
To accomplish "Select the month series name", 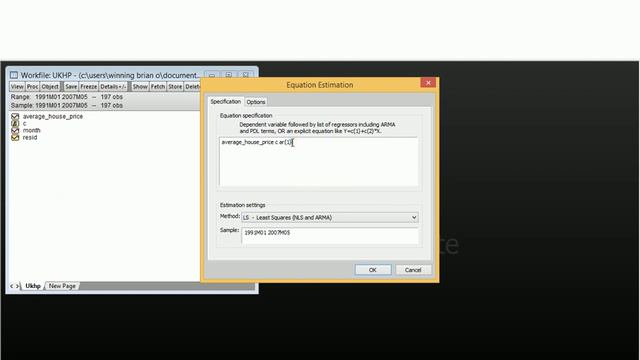I will (x=31, y=130).
